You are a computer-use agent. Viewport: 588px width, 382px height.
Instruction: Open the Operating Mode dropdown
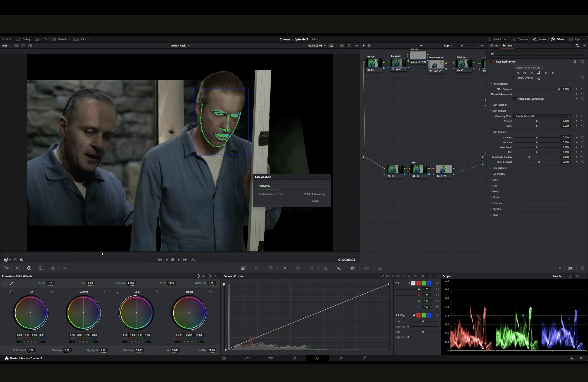click(x=542, y=116)
